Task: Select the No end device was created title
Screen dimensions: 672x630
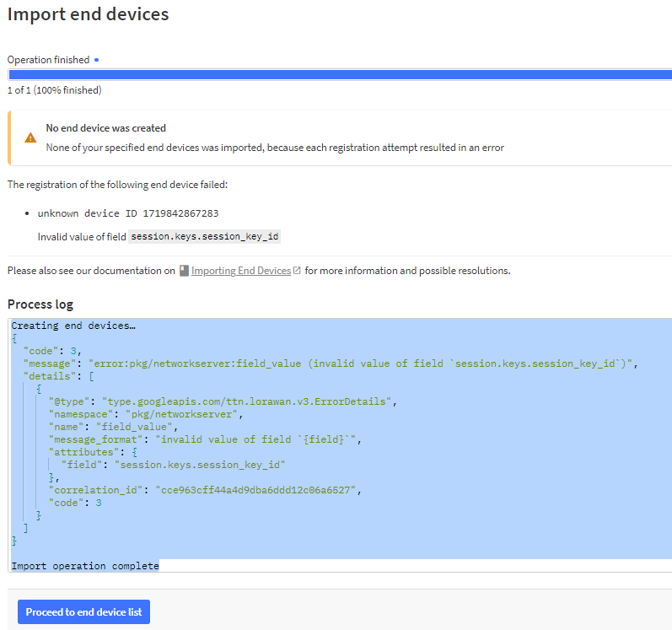Action: tap(105, 128)
